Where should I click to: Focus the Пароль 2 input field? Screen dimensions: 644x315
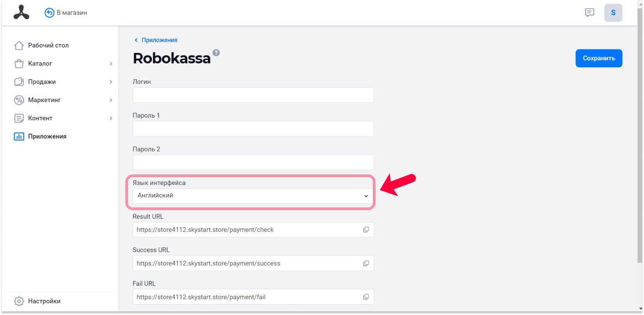pos(253,162)
